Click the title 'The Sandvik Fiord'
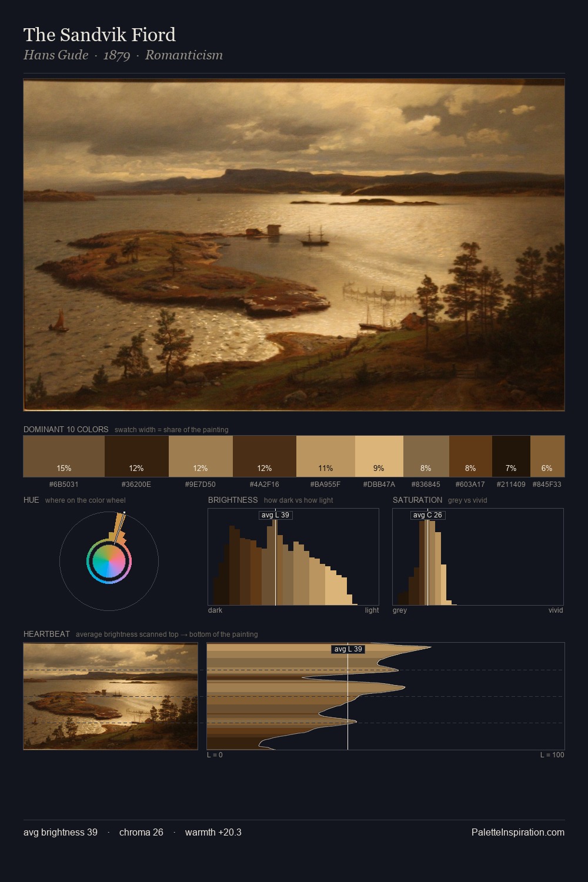Screen dimensions: 588x882 99,35
